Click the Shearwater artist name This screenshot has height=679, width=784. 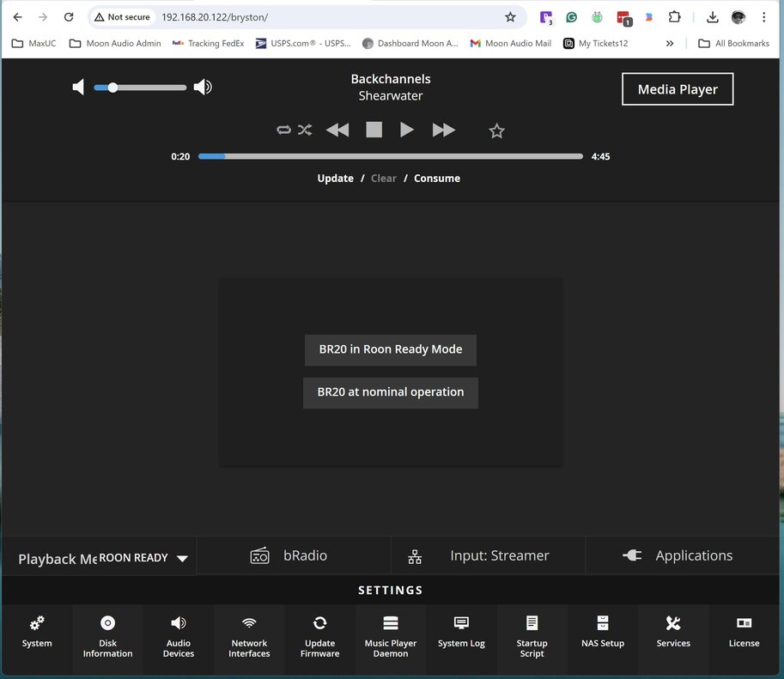[x=391, y=95]
